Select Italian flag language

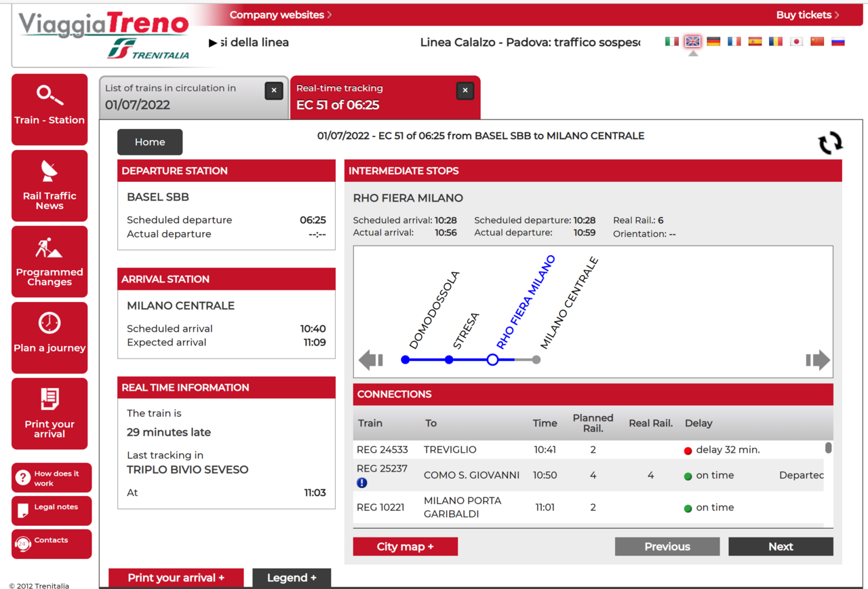click(672, 41)
